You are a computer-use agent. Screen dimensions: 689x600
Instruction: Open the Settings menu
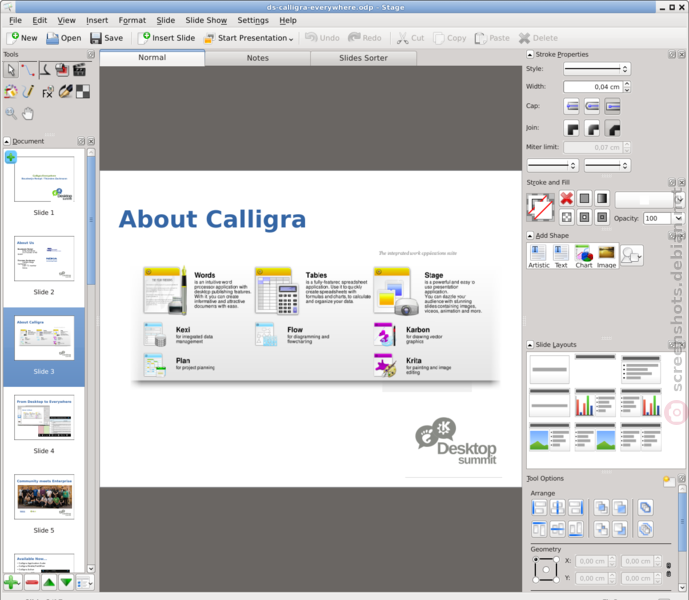[x=253, y=20]
